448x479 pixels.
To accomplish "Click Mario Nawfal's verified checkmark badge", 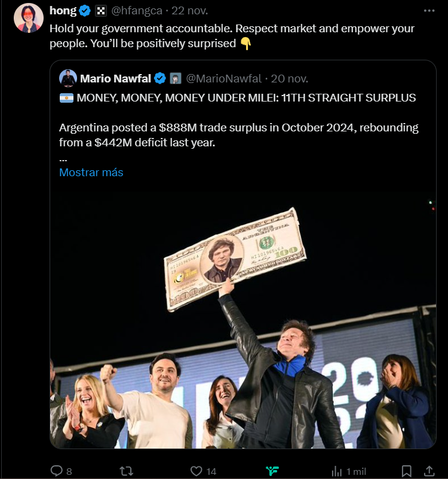I will (161, 78).
